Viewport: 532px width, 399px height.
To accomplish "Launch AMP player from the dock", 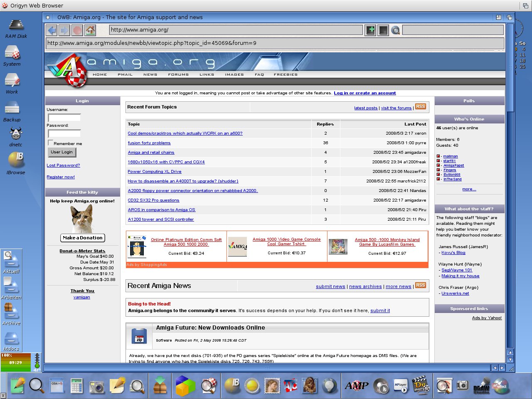I will (357, 386).
